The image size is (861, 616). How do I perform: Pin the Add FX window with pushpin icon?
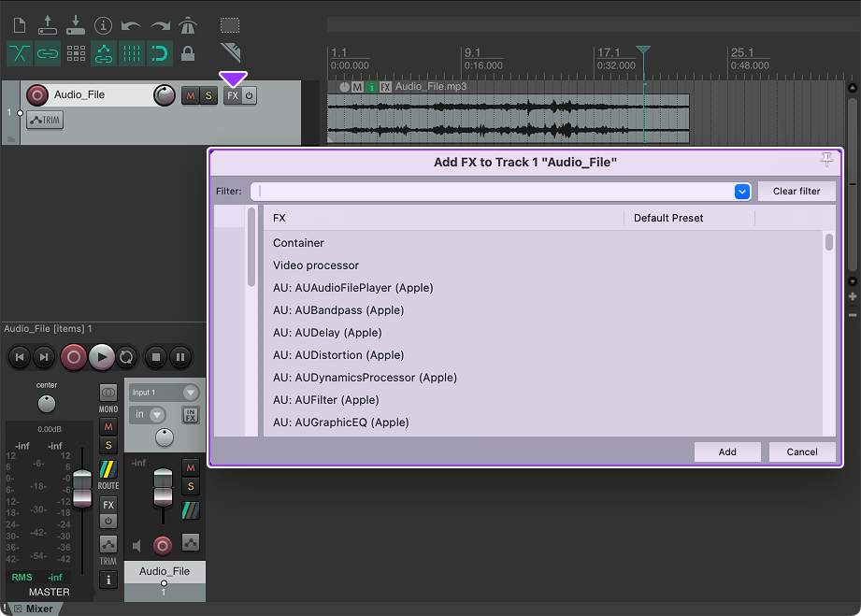pyautogui.click(x=826, y=160)
